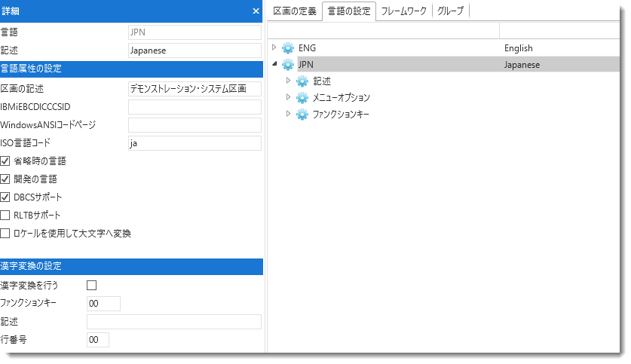Click the メニューオプション gear icon

pos(302,98)
